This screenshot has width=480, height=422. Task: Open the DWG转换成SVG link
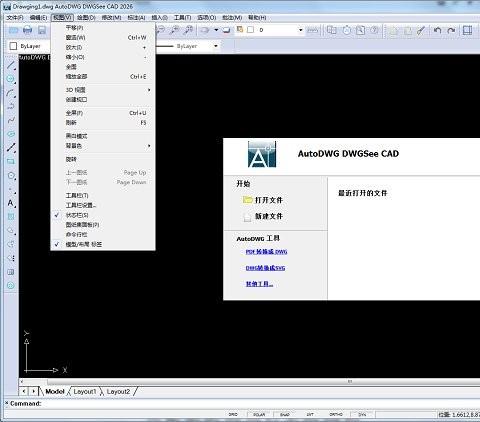tap(265, 268)
